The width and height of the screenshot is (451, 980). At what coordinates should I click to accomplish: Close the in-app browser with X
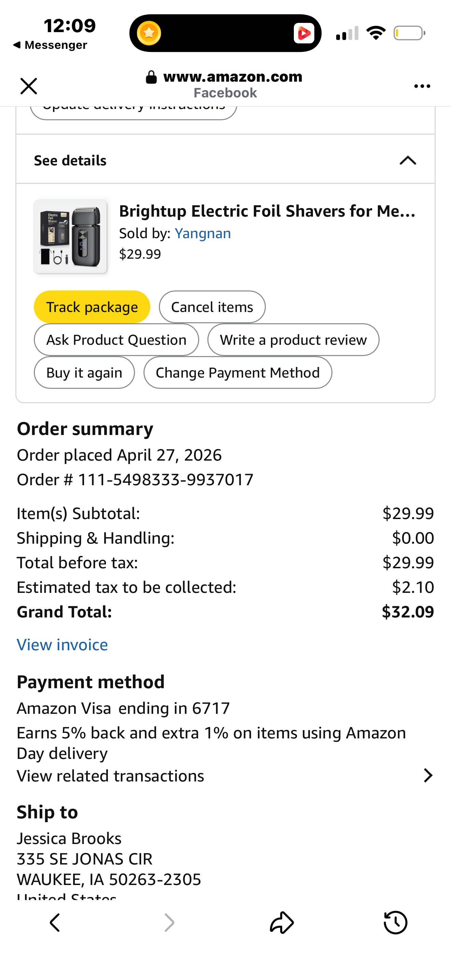point(28,86)
